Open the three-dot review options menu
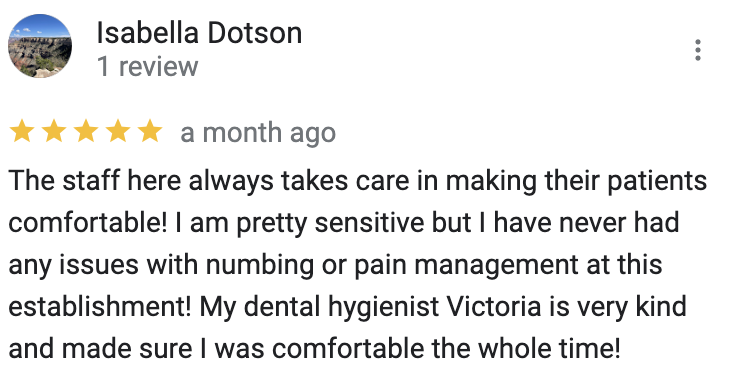 tap(698, 50)
